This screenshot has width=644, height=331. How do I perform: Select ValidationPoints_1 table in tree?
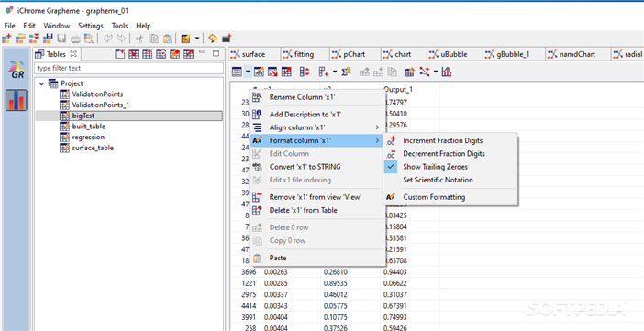pyautogui.click(x=100, y=105)
